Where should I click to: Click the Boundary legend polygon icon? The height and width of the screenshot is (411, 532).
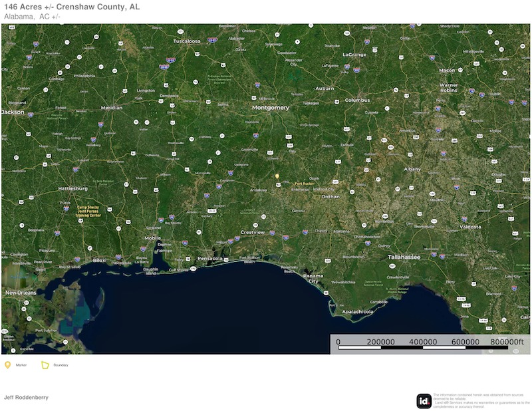coord(45,365)
